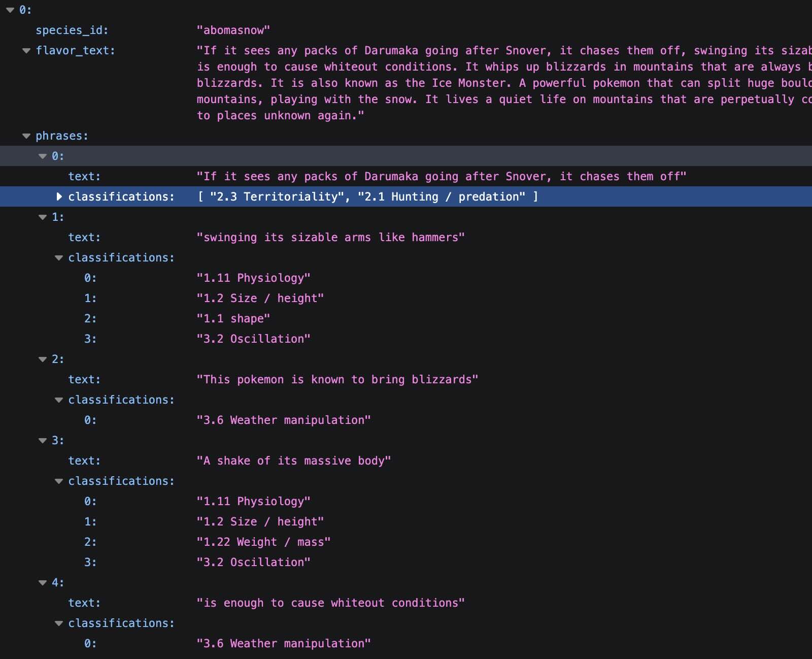The width and height of the screenshot is (812, 659).
Task: Expand the collapsed classifications with Territoriality
Action: (59, 197)
